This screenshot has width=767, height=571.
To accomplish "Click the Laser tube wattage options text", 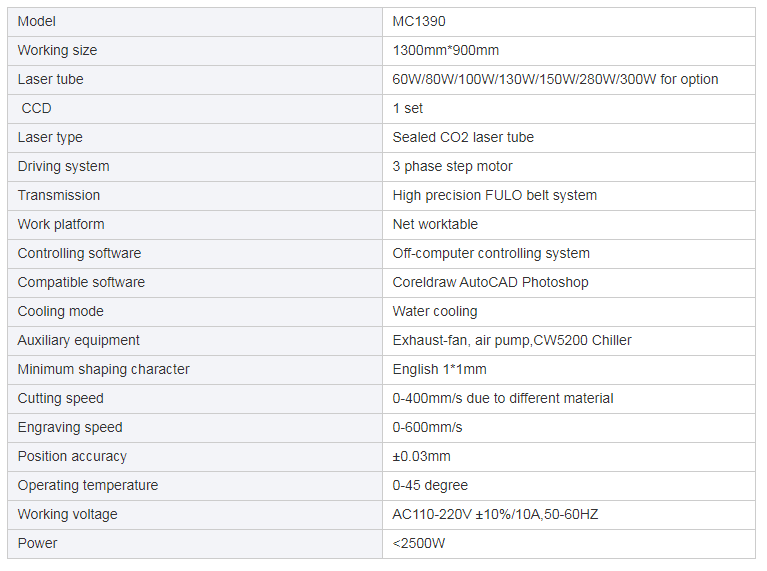I will (x=555, y=79).
